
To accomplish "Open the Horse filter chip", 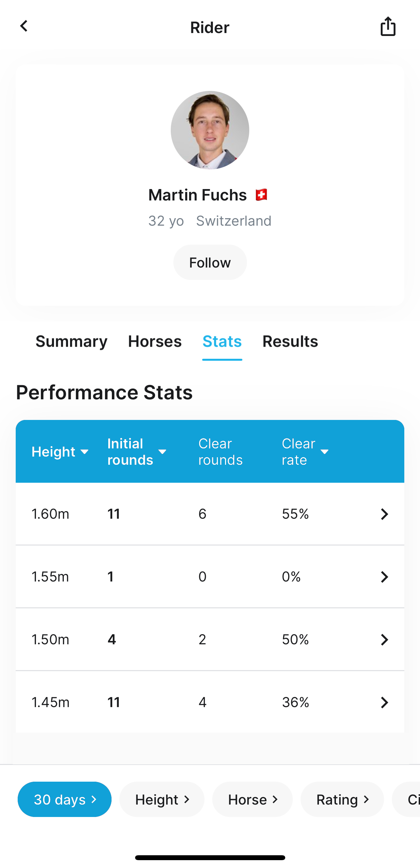I will point(253,799).
